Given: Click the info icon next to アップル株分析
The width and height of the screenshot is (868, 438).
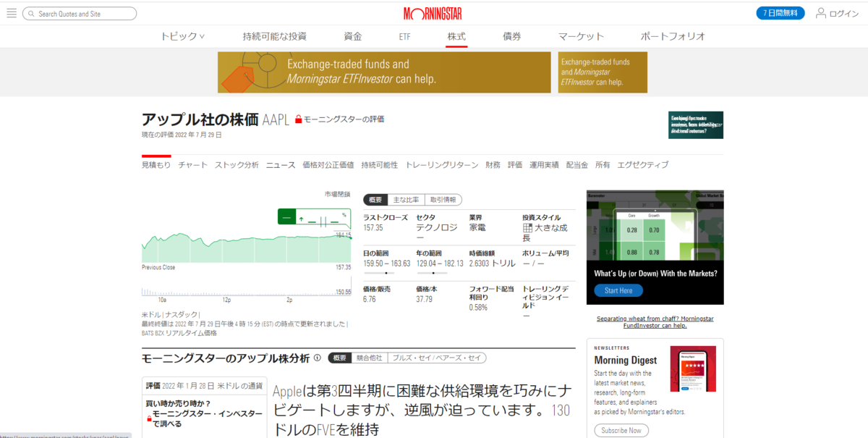Looking at the screenshot, I should coord(318,358).
